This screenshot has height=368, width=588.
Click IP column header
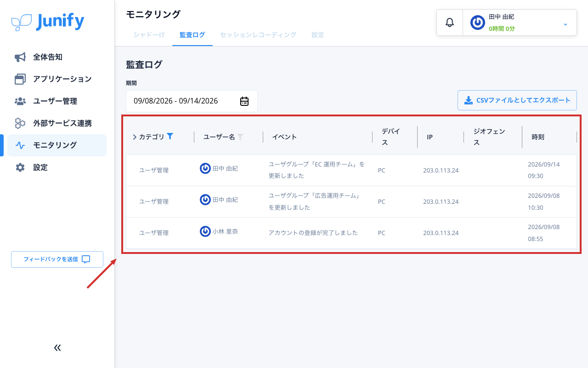coord(430,137)
